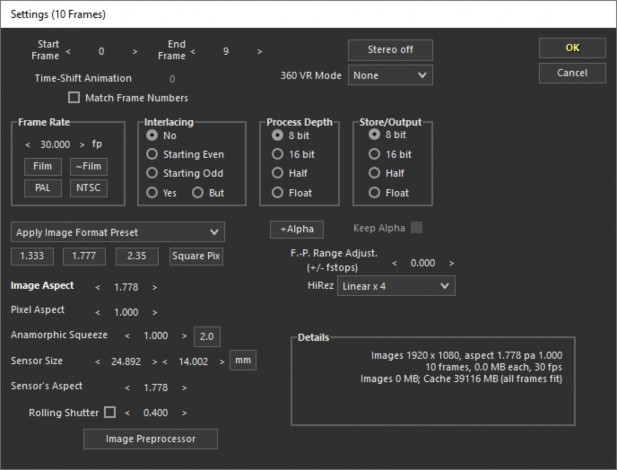Select Process Depth 16 bit
This screenshot has height=470, width=617.
[277, 154]
